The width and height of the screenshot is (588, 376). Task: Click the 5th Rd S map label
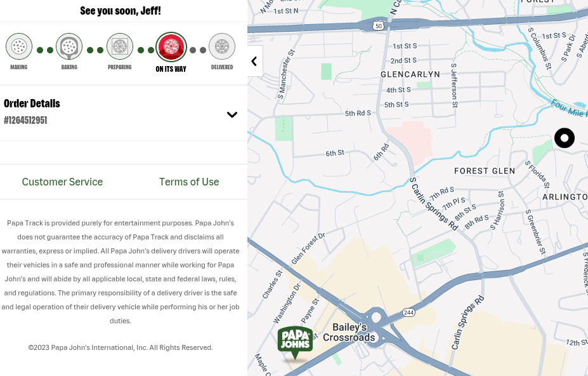pyautogui.click(x=358, y=113)
